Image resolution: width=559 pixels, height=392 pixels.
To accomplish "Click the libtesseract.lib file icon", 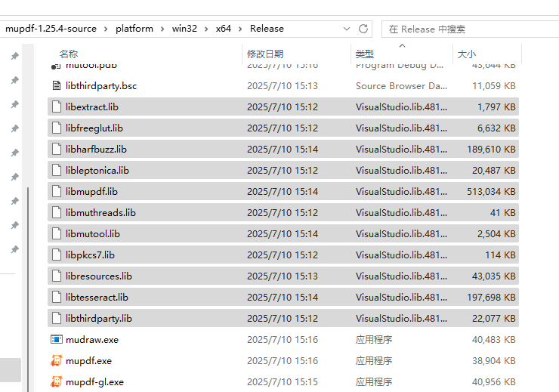I will point(57,297).
